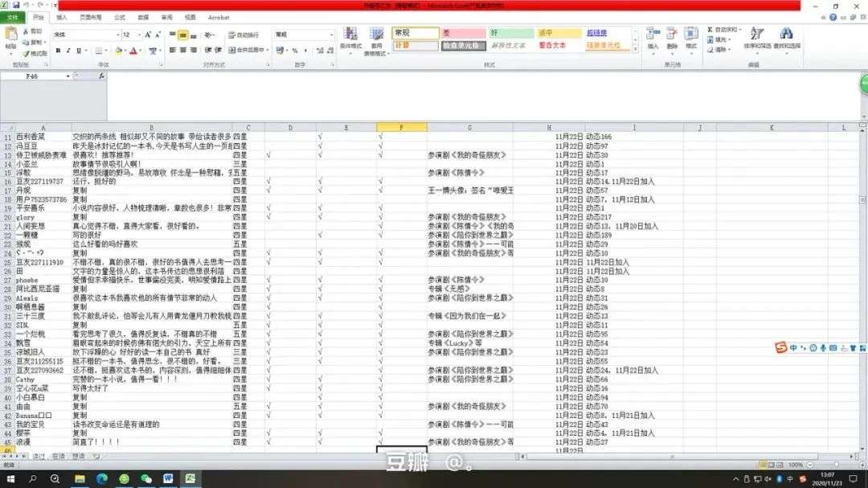Viewport: 868px width, 488px height.
Task: Select the Format Painter (格式刷) brush
Action: pos(26,53)
